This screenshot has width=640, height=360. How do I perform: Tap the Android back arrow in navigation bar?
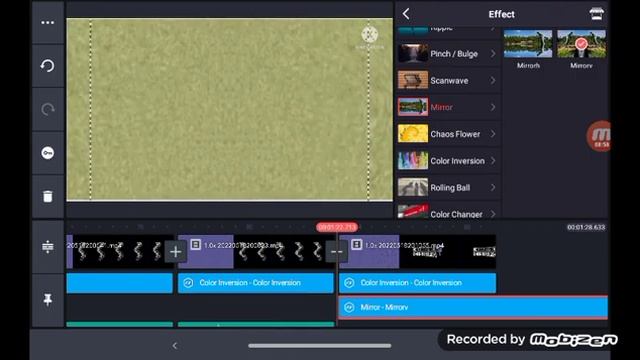(x=175, y=346)
